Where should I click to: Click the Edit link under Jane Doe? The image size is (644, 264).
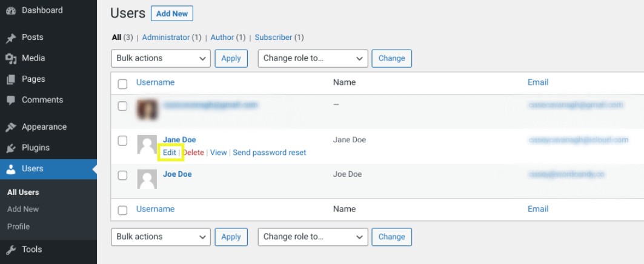169,153
